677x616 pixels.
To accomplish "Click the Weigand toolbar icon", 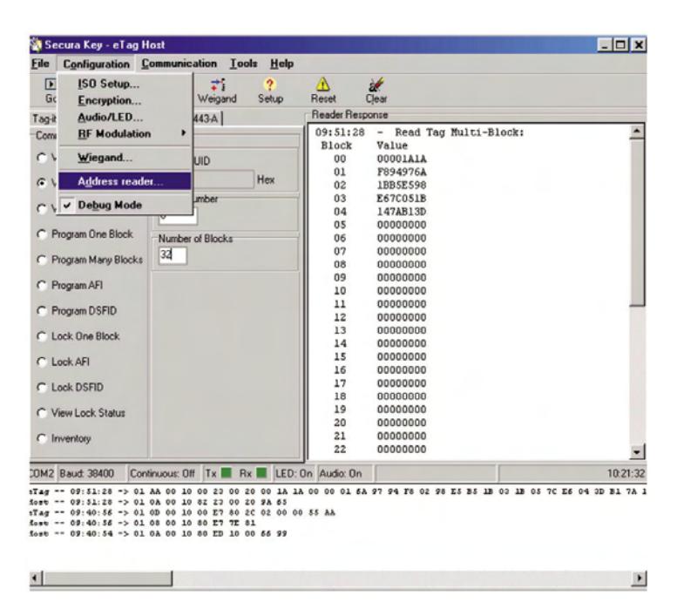I will click(217, 91).
